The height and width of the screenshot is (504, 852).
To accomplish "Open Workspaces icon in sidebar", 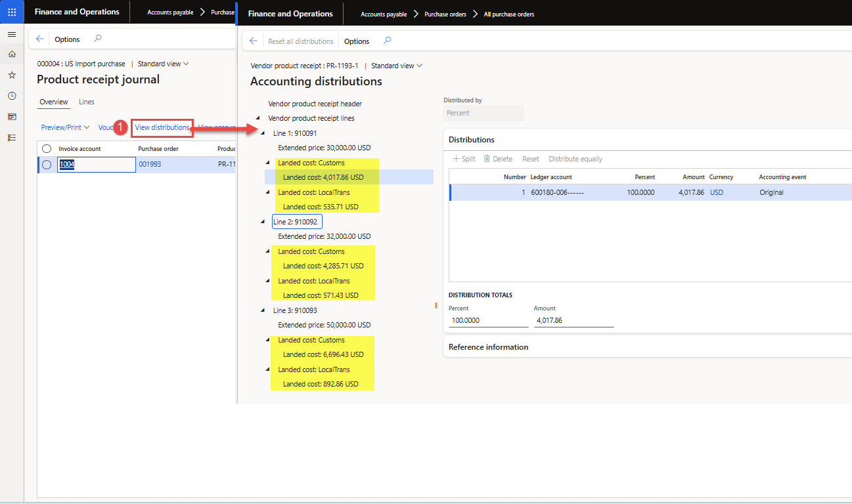I will (12, 117).
